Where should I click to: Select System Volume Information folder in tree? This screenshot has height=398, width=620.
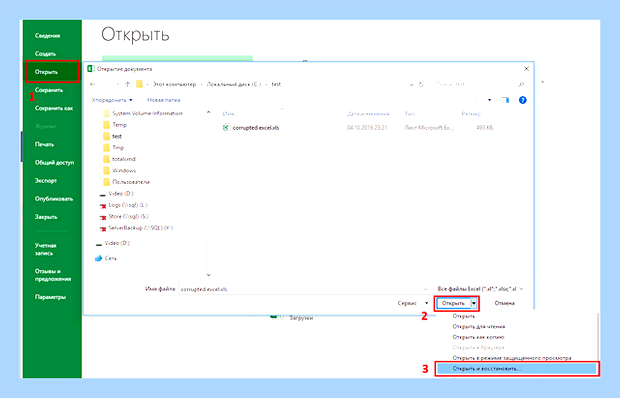click(x=143, y=113)
